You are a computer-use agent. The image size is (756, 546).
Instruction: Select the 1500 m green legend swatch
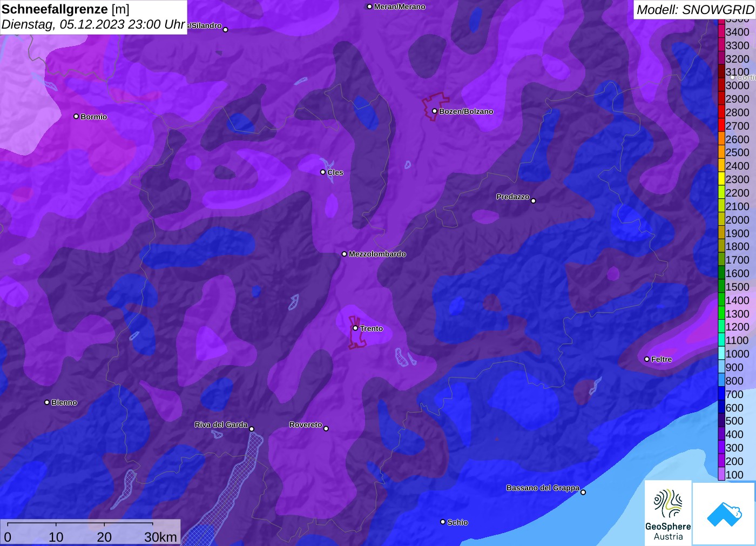coord(721,286)
